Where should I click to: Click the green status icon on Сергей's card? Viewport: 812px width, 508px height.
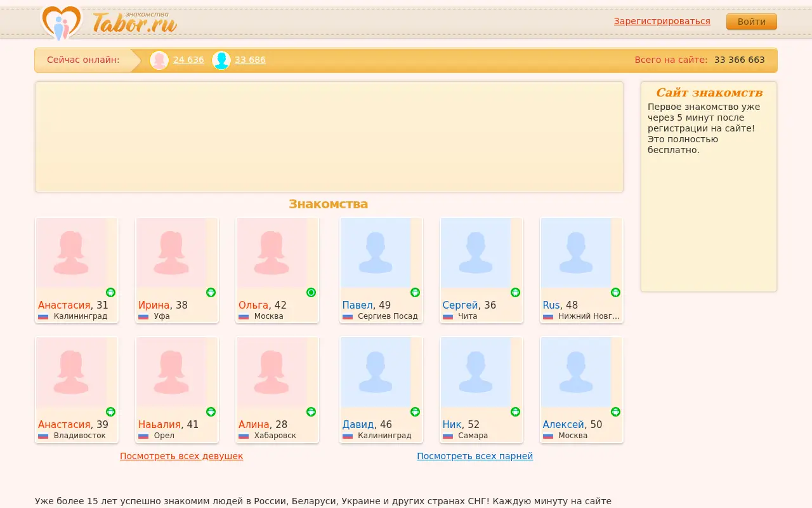(x=516, y=293)
